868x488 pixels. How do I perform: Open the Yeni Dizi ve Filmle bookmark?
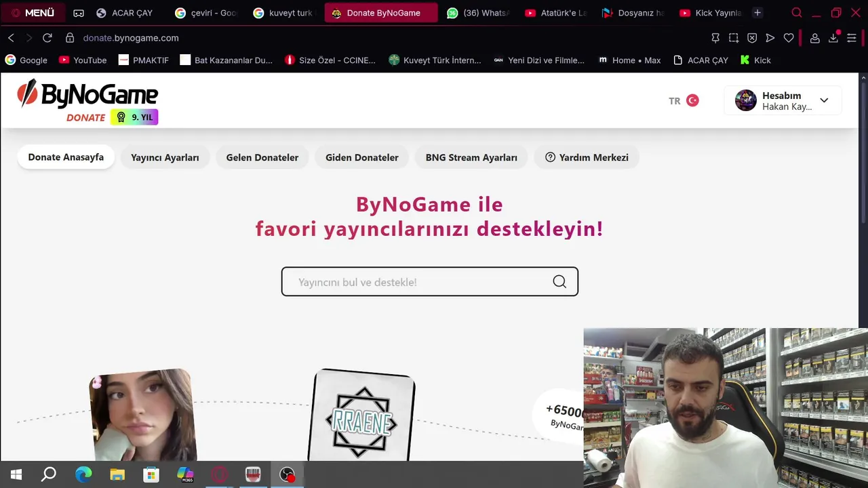[538, 60]
